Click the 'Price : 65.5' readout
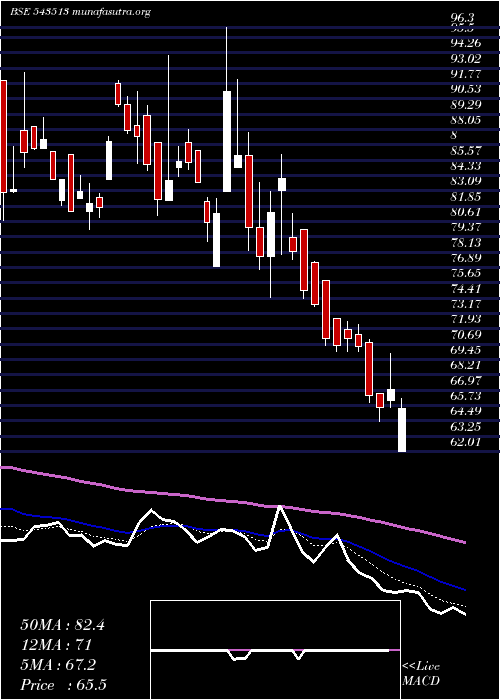The height and width of the screenshot is (700, 500). pyautogui.click(x=63, y=684)
